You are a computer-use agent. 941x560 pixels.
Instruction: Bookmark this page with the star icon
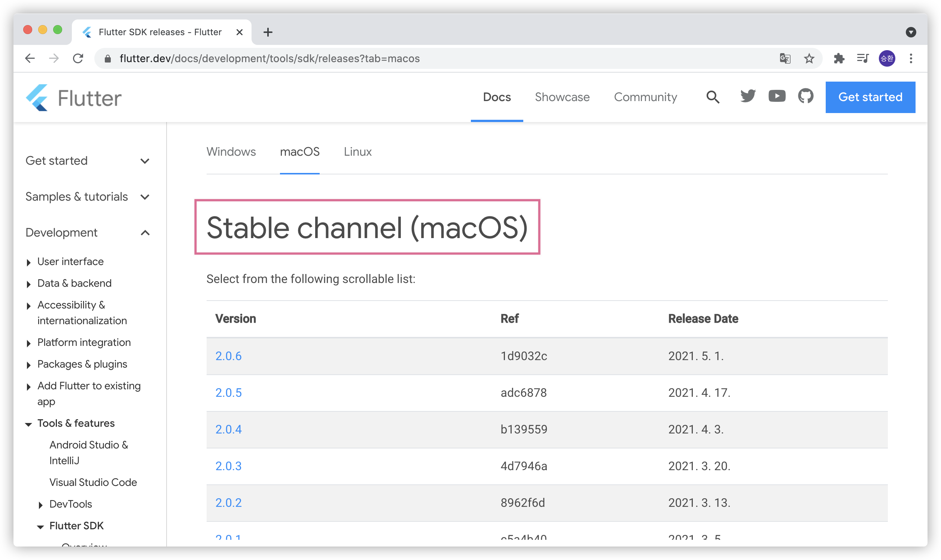click(809, 58)
